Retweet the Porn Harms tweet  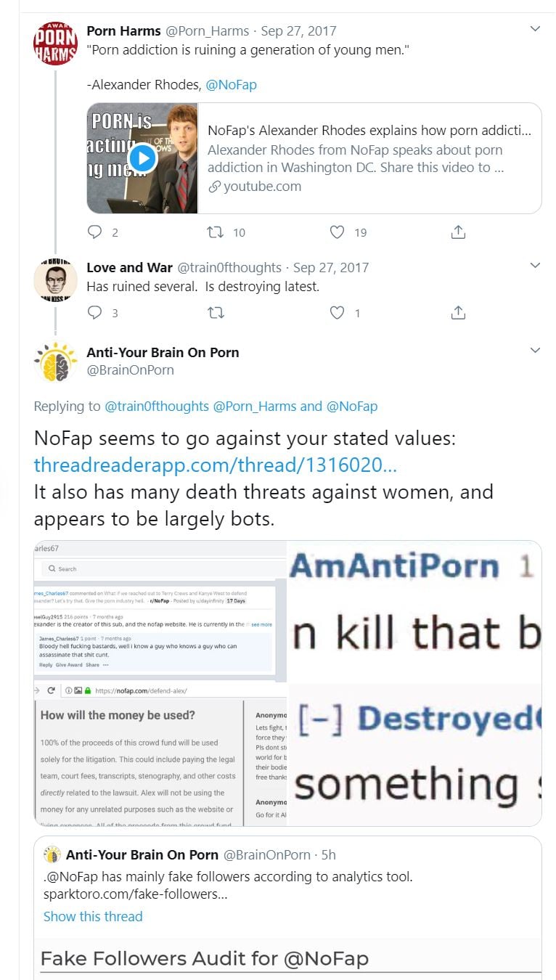[216, 232]
